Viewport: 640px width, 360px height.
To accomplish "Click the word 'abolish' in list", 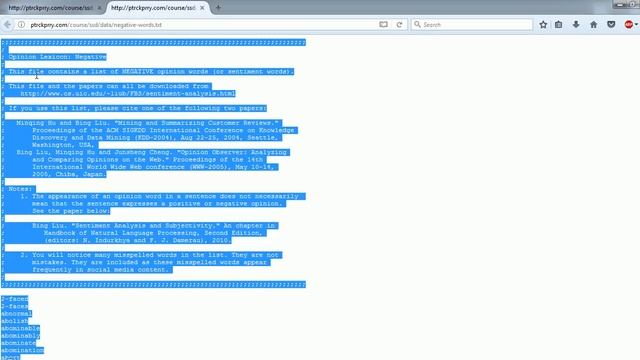I will pos(14,321).
